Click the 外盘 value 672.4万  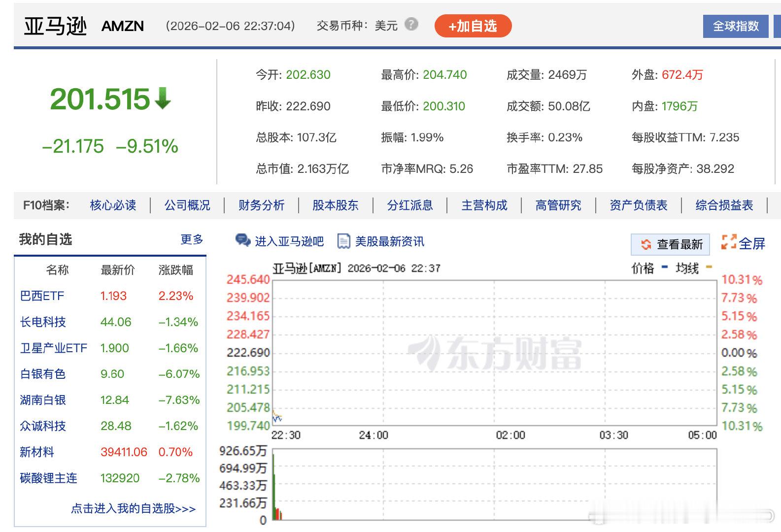pos(682,75)
